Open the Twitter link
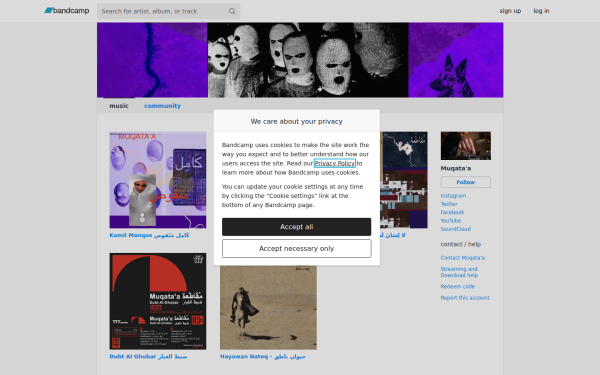 click(449, 204)
